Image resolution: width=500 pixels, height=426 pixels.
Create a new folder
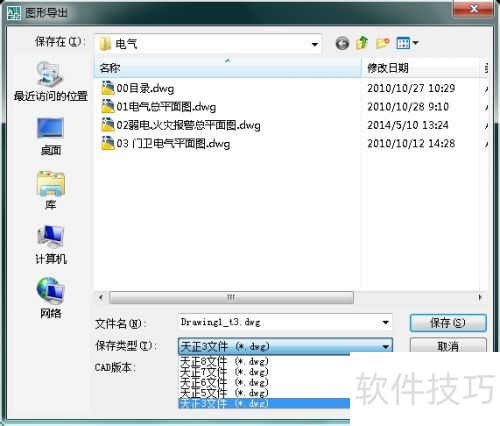tap(382, 43)
